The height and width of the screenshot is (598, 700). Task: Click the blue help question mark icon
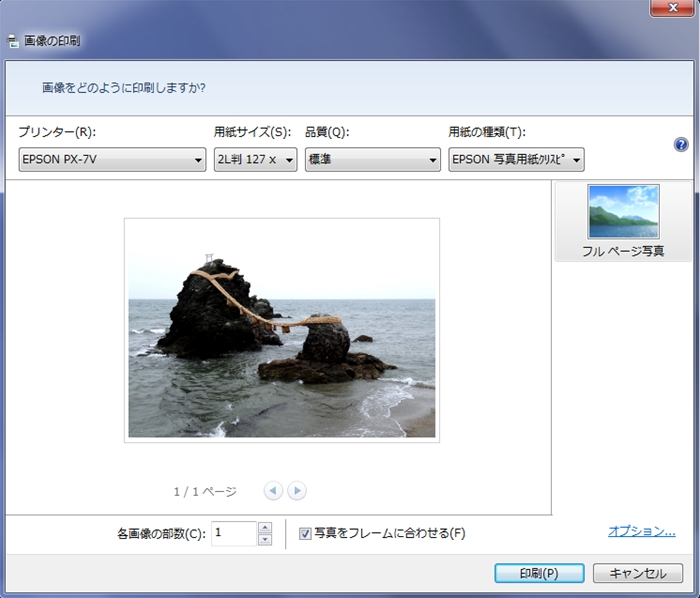point(681,145)
